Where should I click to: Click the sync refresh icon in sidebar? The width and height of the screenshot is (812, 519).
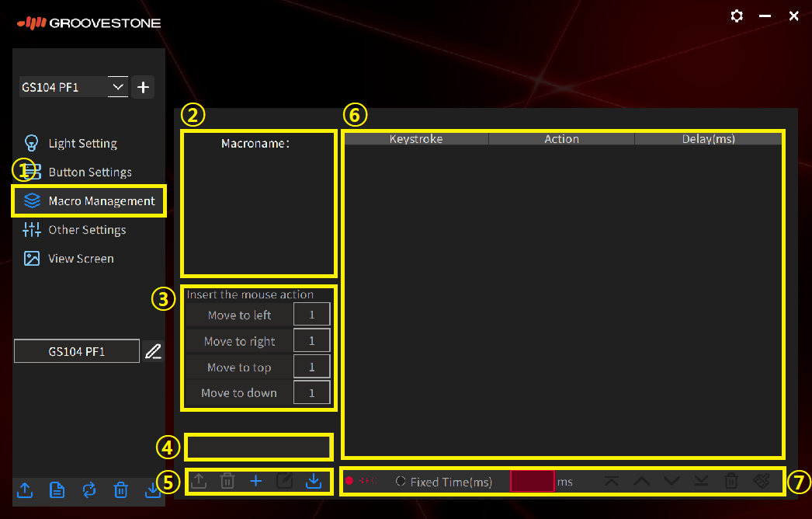[x=88, y=489]
